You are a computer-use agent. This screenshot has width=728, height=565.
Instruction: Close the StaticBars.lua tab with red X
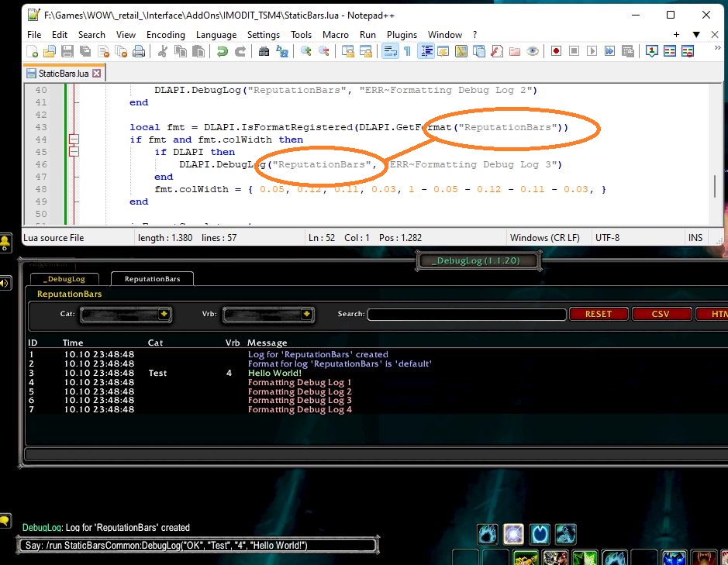pos(97,74)
